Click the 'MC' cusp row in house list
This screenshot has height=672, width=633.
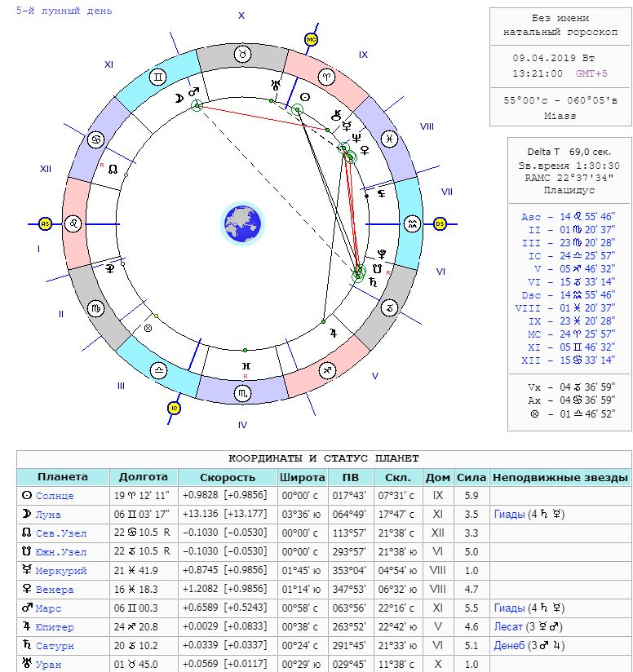coord(571,334)
